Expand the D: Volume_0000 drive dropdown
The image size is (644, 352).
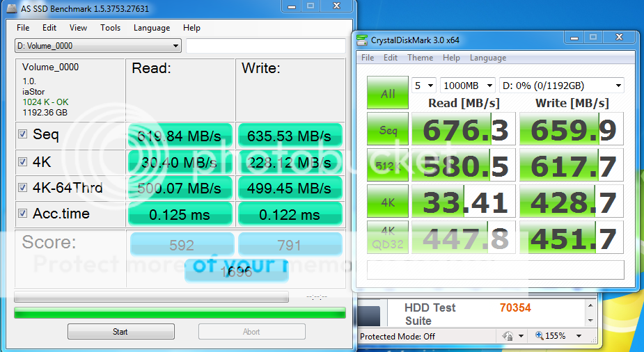tap(97, 45)
